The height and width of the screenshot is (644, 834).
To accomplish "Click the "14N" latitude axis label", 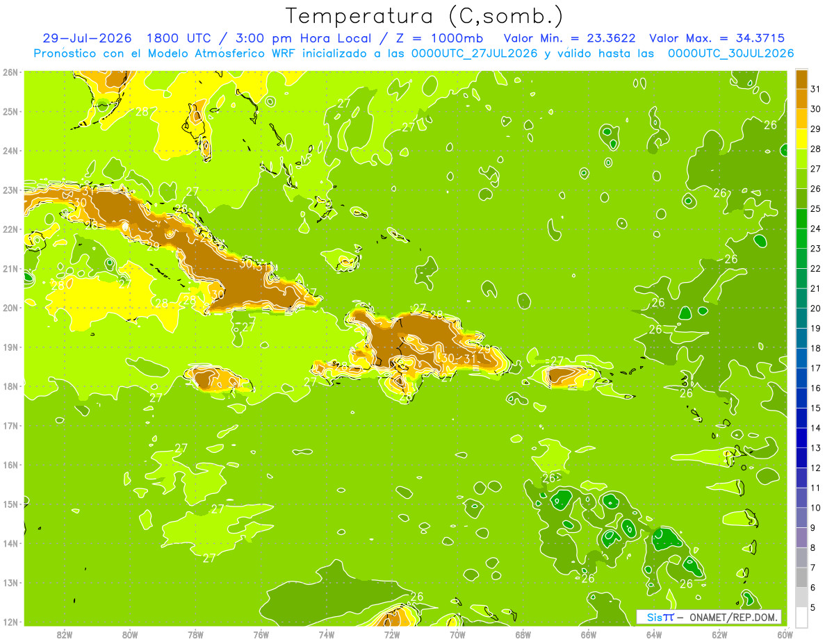I will tap(10, 543).
